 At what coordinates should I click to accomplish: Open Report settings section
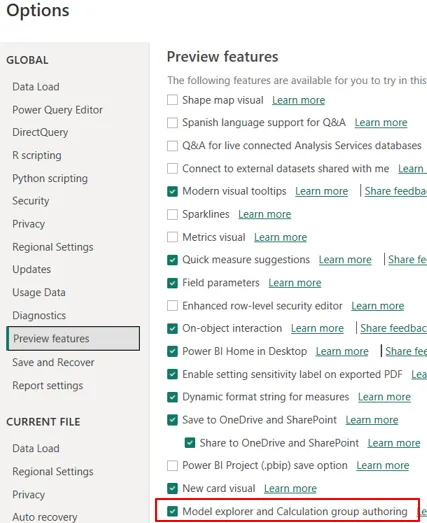(x=48, y=386)
